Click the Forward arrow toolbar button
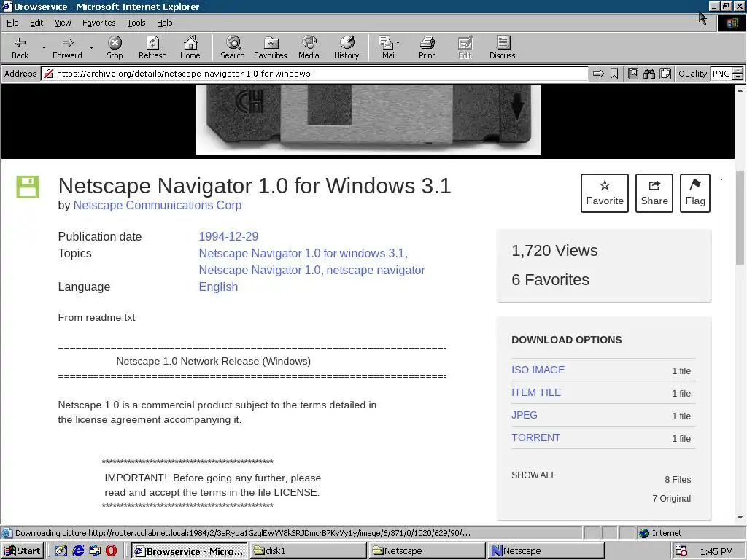Screen dimensions: 747x560 [x=67, y=47]
